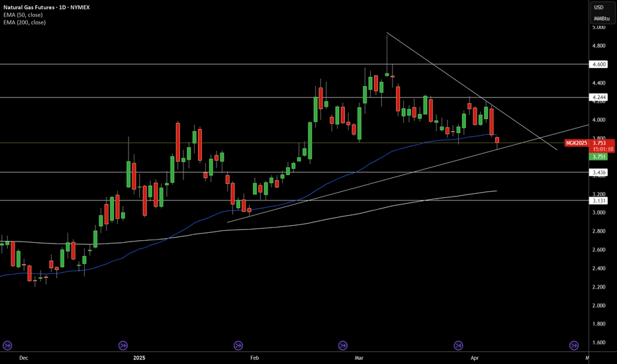
Task: Click the 4.244 horizontal line price label
Action: pos(598,97)
